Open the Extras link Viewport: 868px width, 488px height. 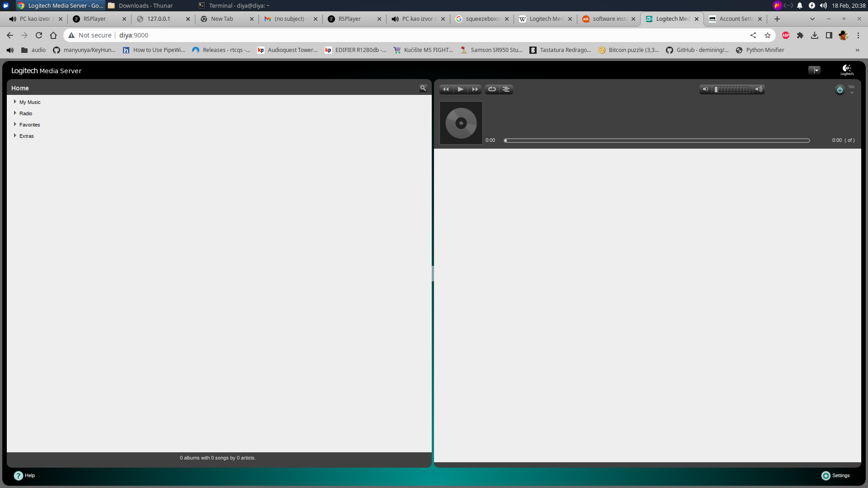pos(27,136)
